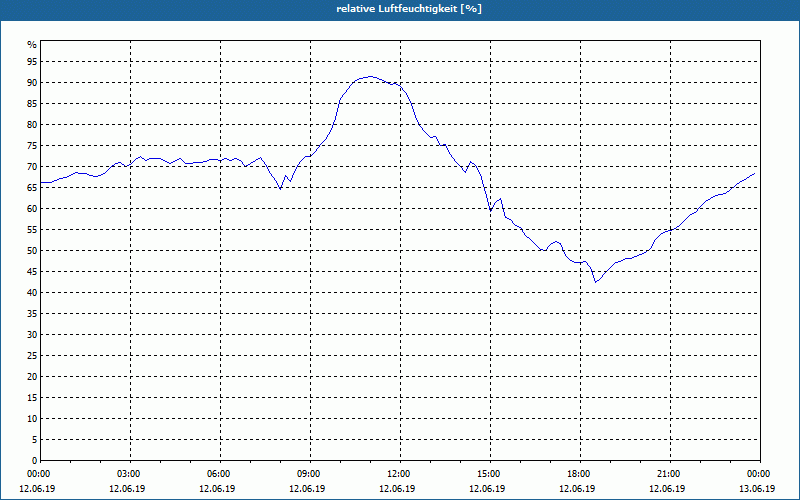This screenshot has width=800, height=500.
Task: Click the title 'relative Luftfeuchtigkeit [%]'
Action: point(409,9)
